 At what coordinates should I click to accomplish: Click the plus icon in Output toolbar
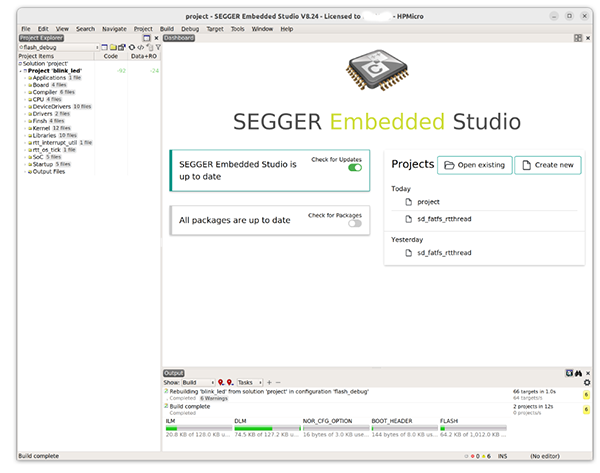click(268, 383)
